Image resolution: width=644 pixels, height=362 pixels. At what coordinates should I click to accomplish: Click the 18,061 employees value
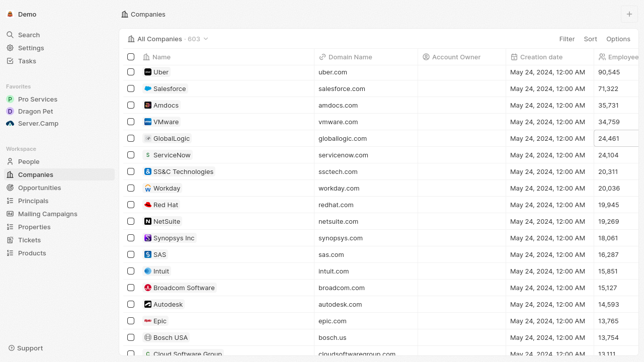coord(608,238)
